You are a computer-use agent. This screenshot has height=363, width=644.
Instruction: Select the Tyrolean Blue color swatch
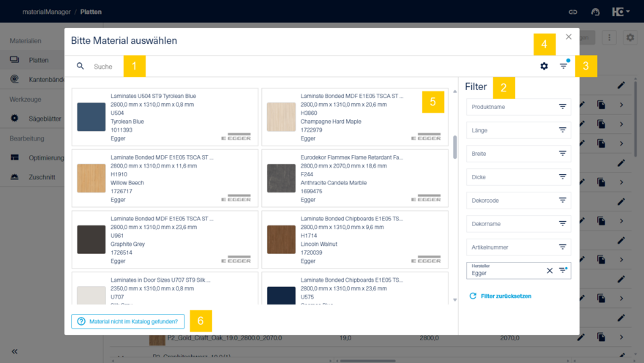click(x=91, y=117)
